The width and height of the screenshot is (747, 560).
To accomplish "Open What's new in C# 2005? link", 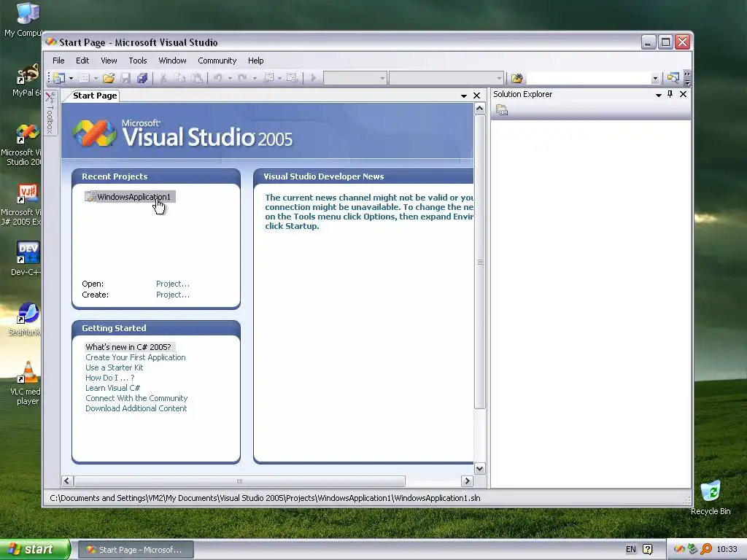I will 128,347.
